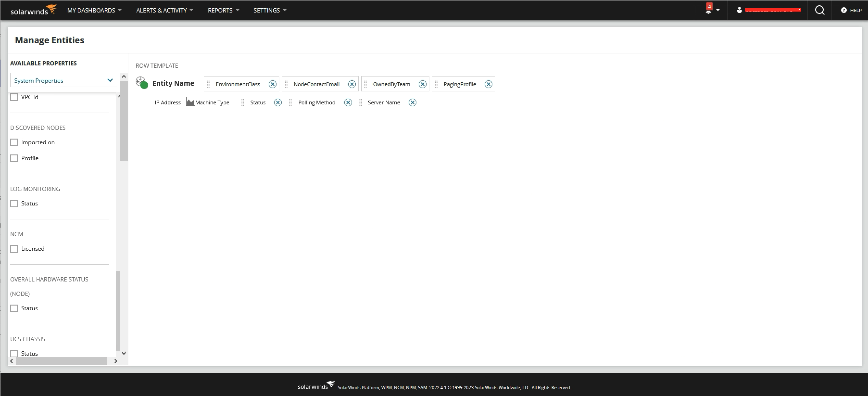The image size is (868, 396).
Task: Expand the My Dashboards menu
Action: click(x=94, y=10)
